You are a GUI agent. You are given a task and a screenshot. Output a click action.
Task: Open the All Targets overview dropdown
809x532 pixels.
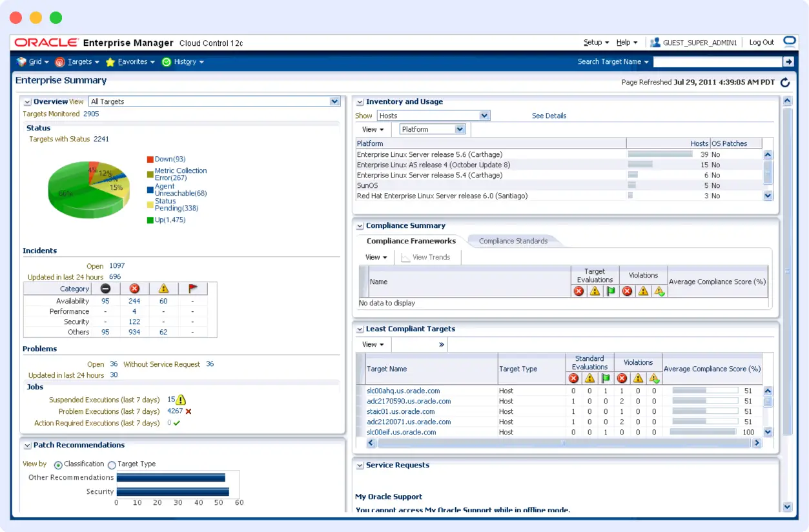(334, 101)
